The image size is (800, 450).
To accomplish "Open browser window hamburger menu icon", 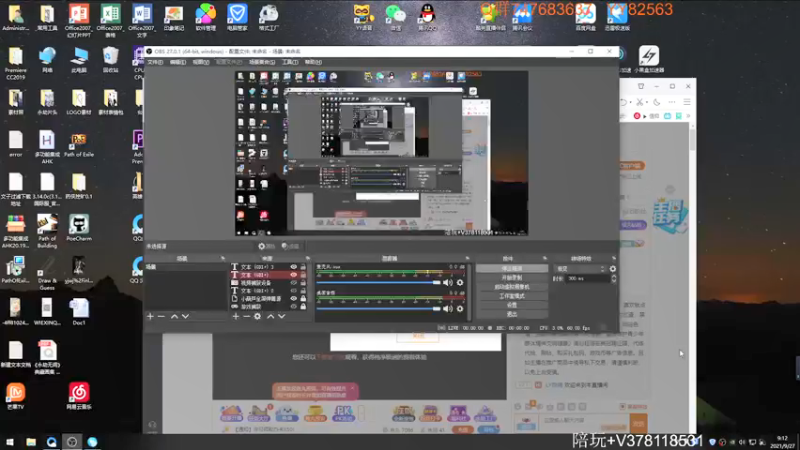I will tap(687, 102).
